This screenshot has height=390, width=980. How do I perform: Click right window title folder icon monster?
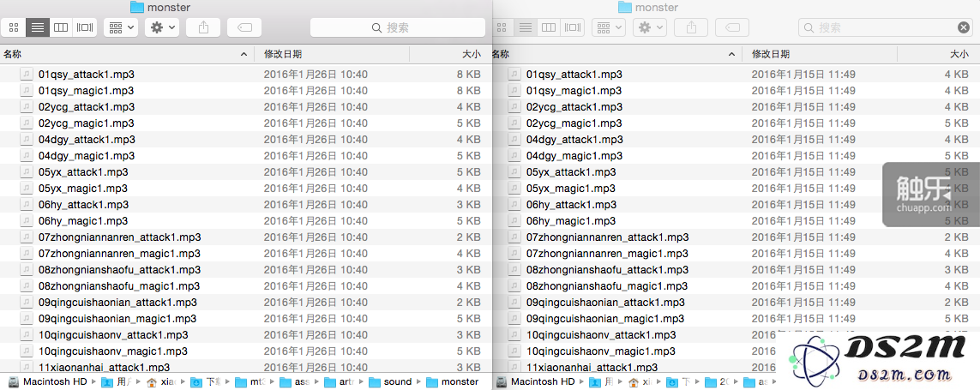tap(624, 8)
